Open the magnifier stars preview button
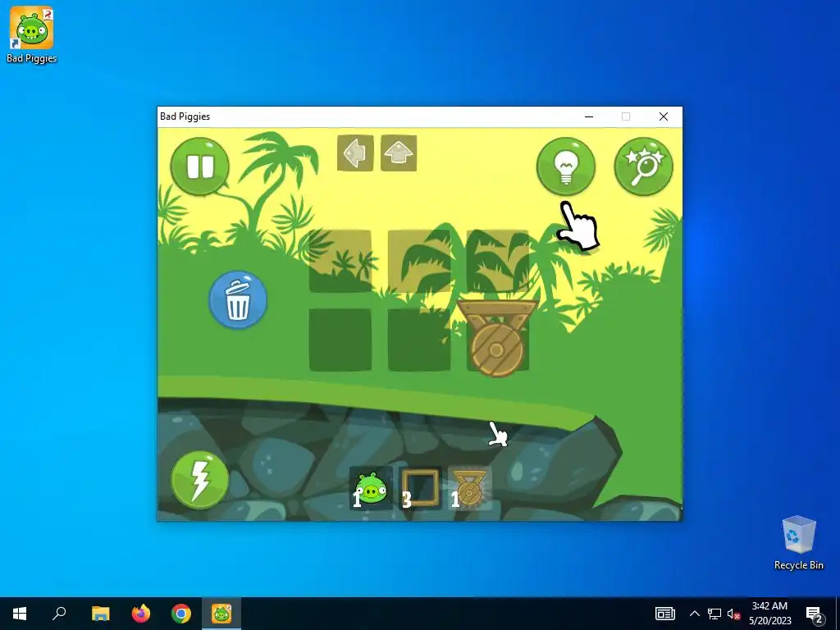 [x=643, y=167]
